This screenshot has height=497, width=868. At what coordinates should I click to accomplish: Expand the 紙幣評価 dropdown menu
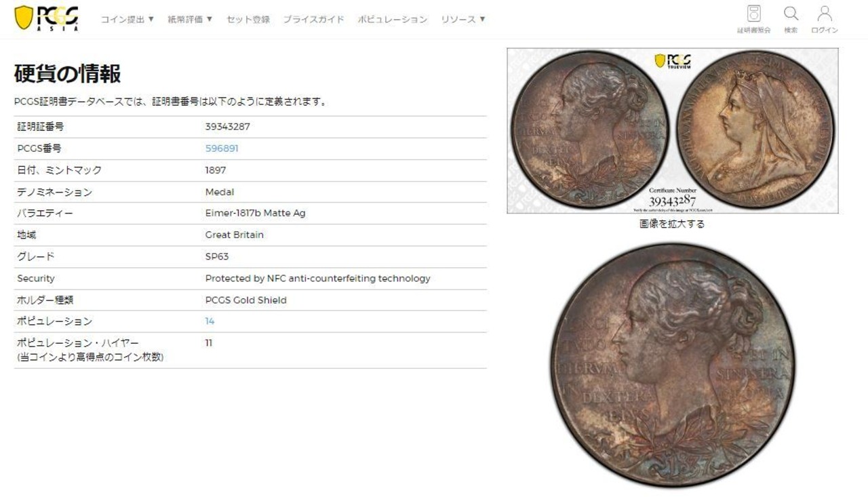(x=190, y=19)
